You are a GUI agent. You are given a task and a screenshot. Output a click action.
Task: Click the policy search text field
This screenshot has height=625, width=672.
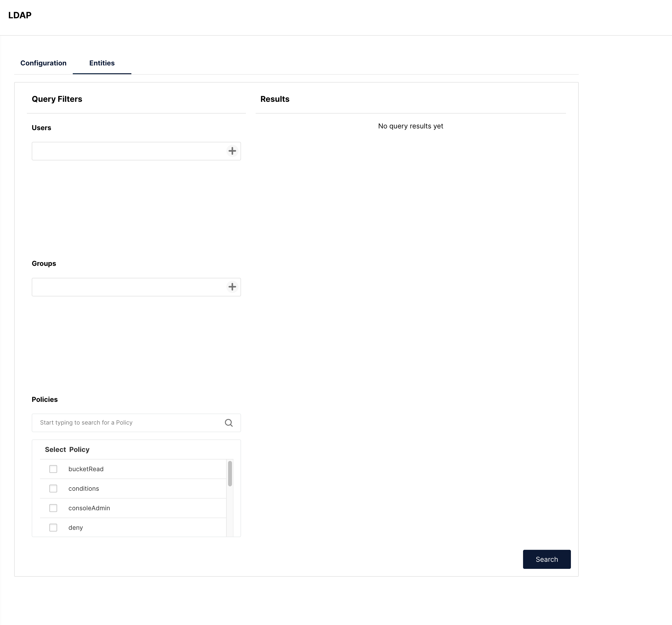[136, 423]
